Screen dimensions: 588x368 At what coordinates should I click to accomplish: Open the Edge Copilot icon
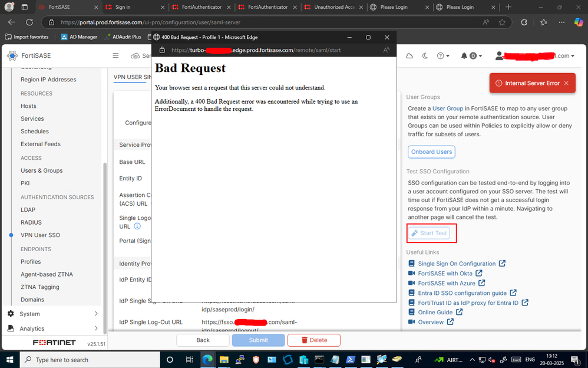point(579,22)
